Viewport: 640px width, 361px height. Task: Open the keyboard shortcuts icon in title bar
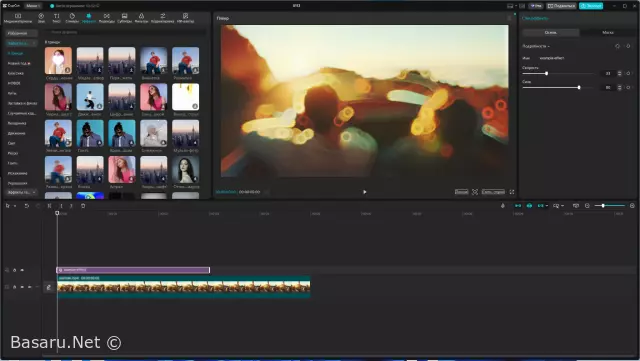[522, 6]
